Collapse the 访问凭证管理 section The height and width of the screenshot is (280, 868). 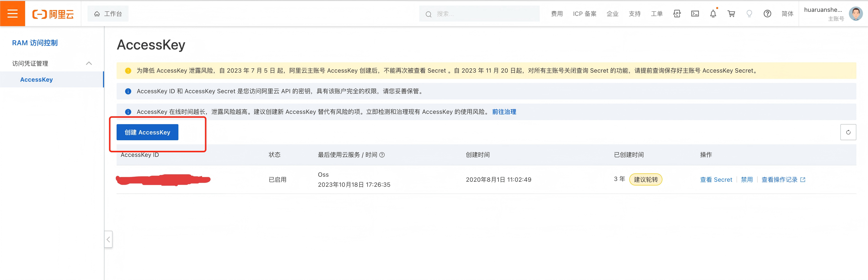pos(89,63)
